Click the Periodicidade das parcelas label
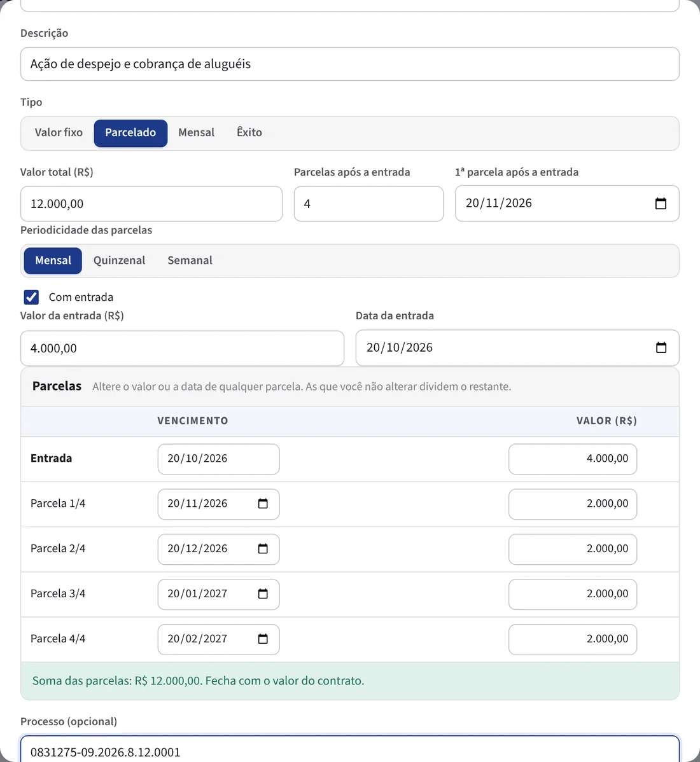Viewport: 700px width, 762px height. tap(86, 230)
